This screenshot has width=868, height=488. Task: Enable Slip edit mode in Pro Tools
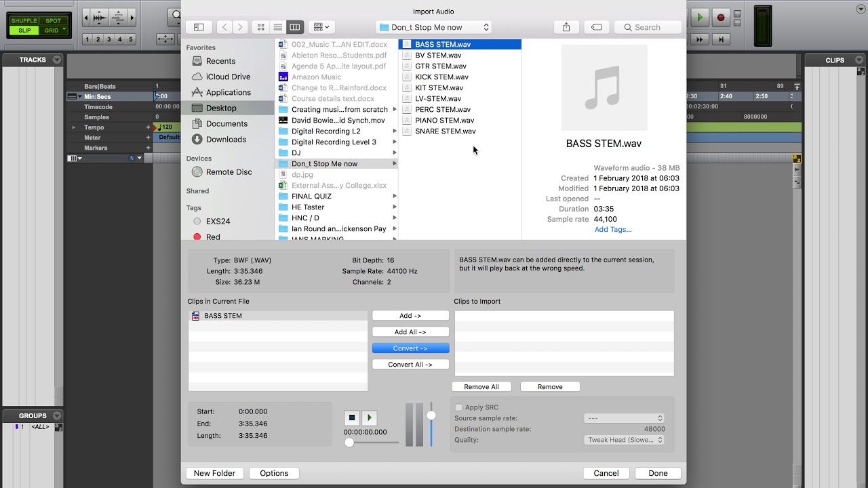[x=24, y=30]
